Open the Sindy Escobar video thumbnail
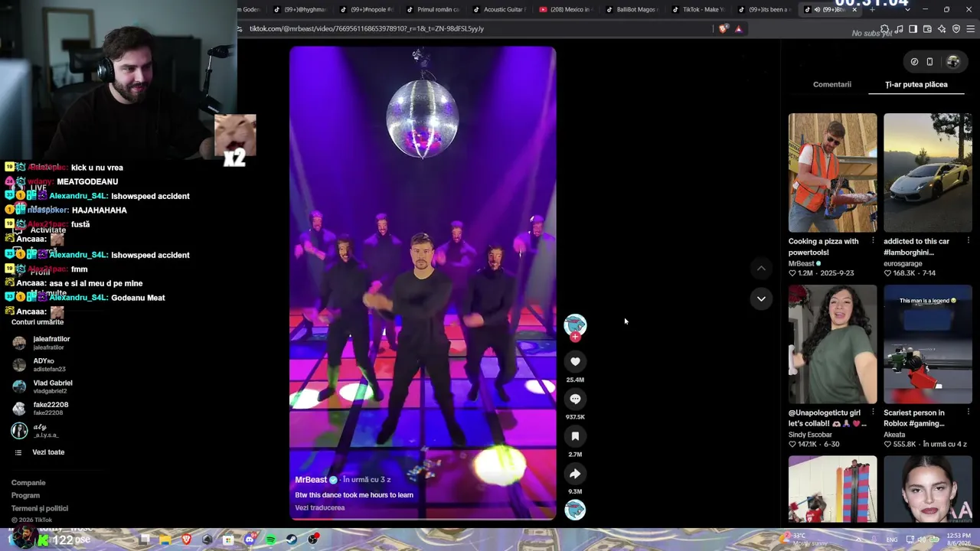This screenshot has height=551, width=980. click(x=832, y=344)
